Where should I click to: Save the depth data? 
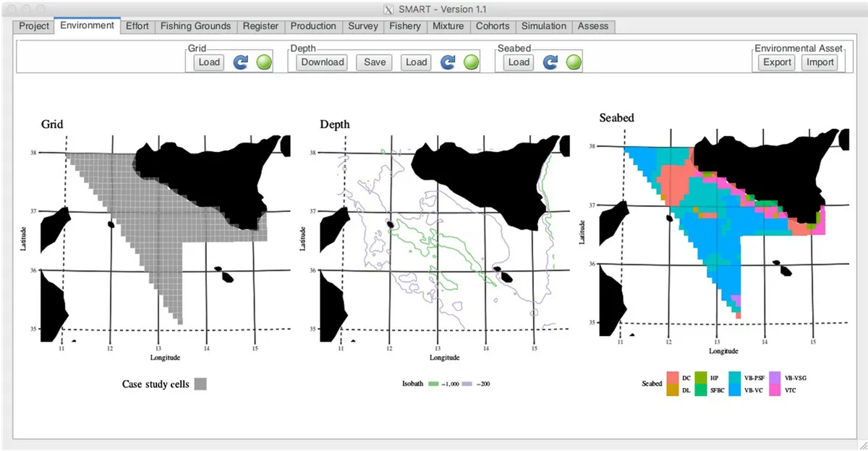click(x=375, y=62)
